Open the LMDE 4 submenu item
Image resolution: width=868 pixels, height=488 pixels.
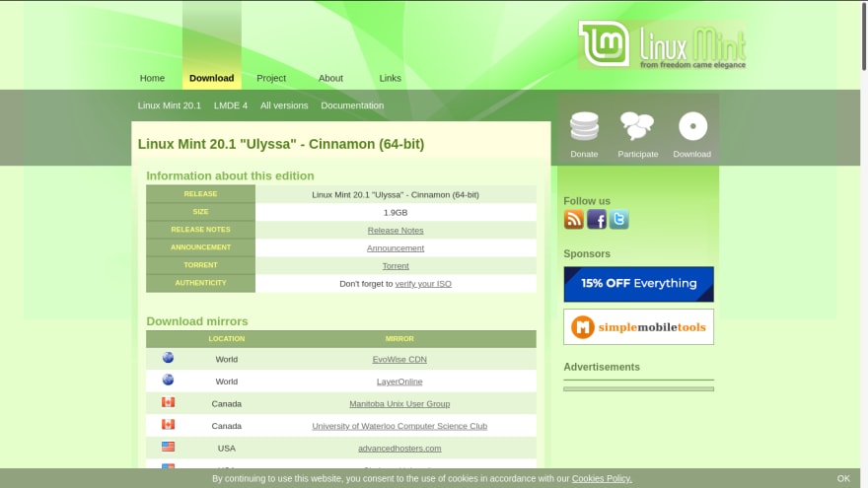tap(231, 105)
